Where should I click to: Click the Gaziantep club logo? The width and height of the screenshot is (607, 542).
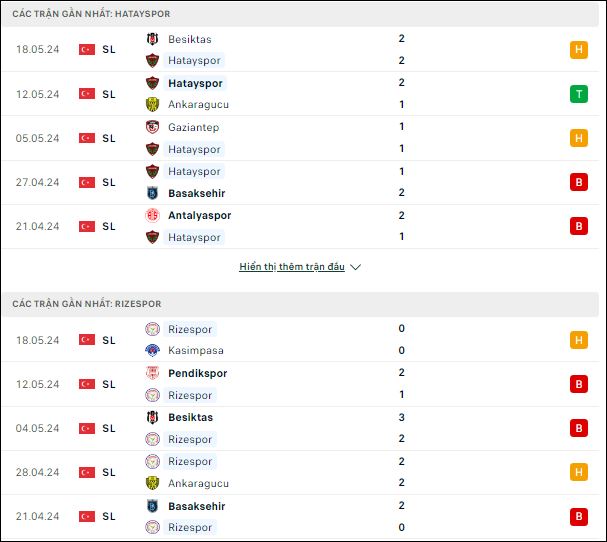[x=153, y=127]
